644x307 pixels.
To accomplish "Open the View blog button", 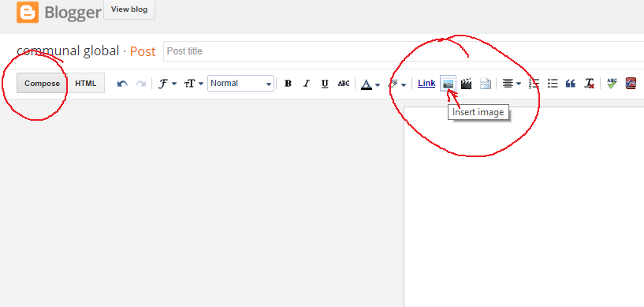I will [x=129, y=9].
